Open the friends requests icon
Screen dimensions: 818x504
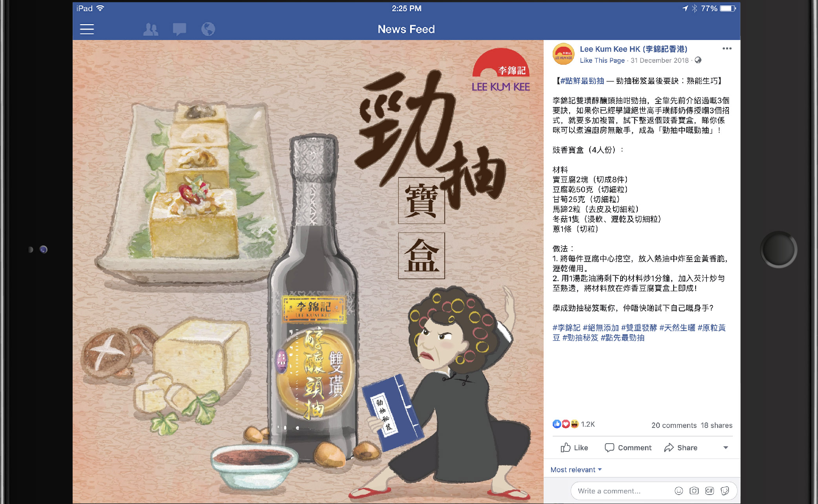pos(151,29)
